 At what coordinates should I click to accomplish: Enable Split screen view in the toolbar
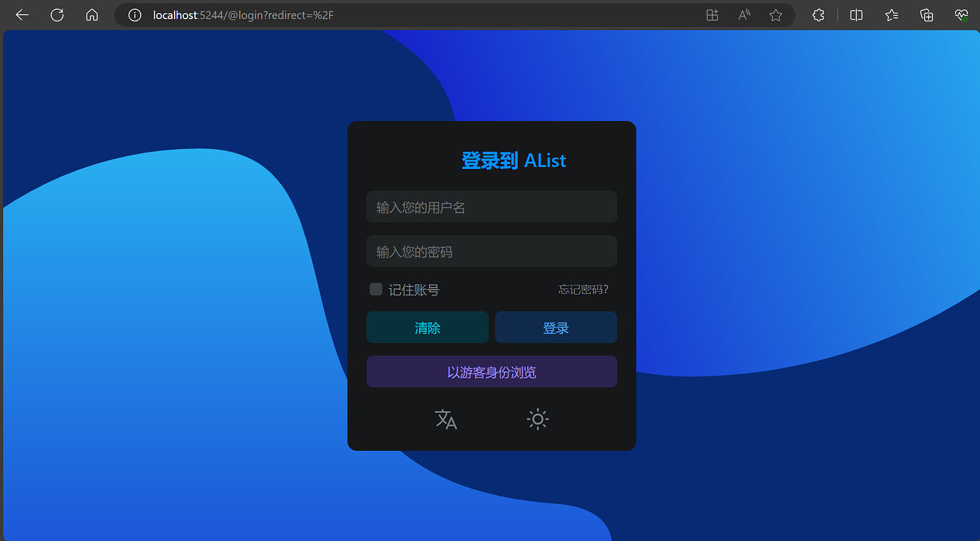[856, 15]
